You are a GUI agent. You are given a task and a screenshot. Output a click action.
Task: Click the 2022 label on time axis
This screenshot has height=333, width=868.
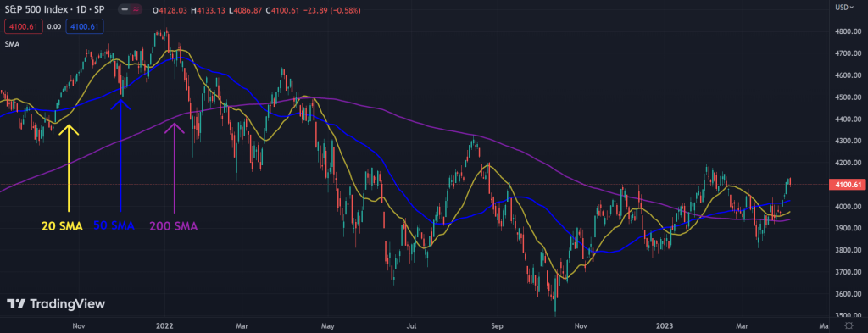click(x=165, y=326)
